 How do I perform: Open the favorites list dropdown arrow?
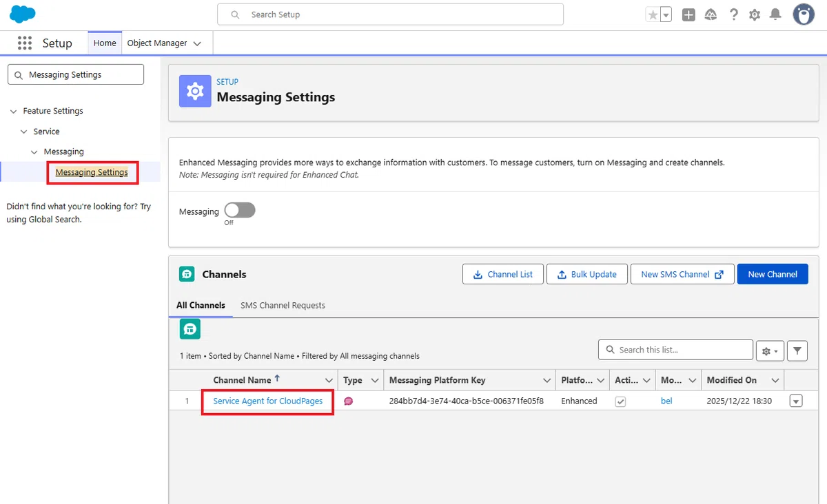tap(666, 14)
